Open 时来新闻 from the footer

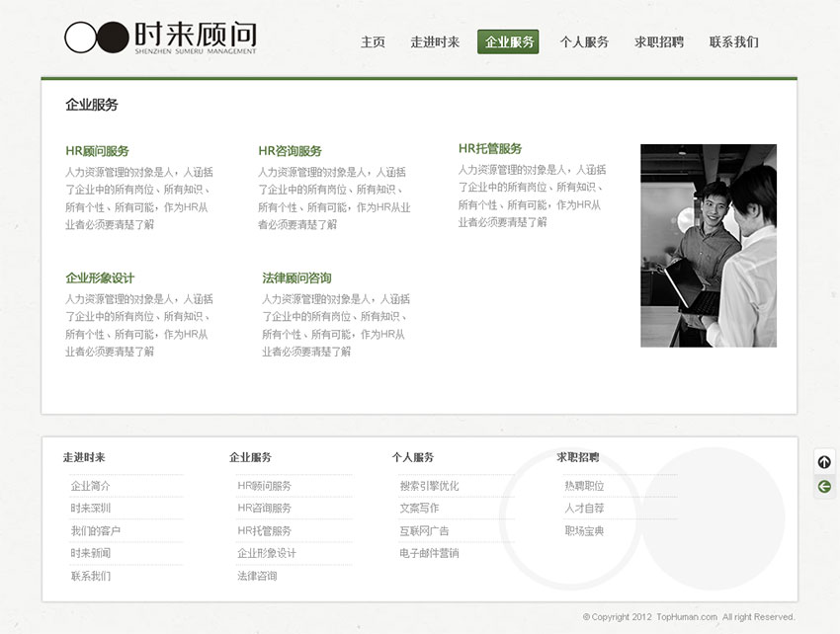point(91,552)
